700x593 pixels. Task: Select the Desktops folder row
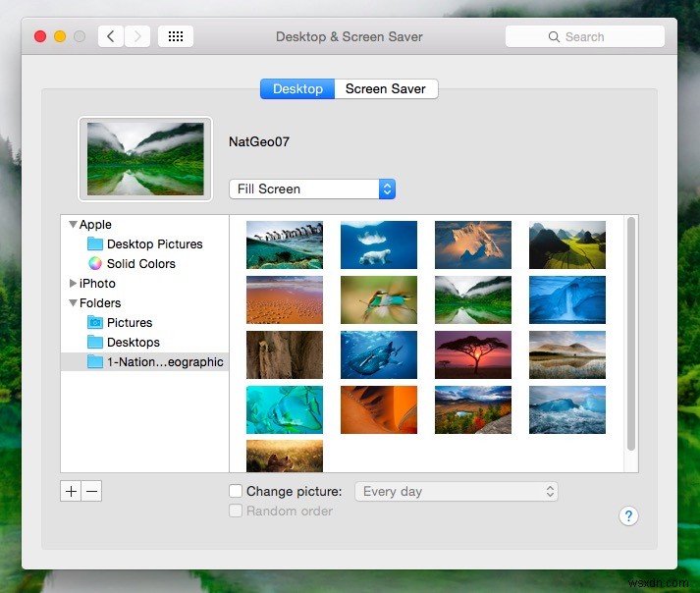coord(144,342)
